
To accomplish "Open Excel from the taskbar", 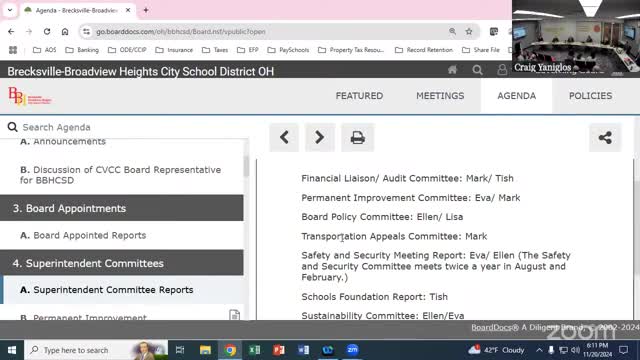I will [x=254, y=350].
